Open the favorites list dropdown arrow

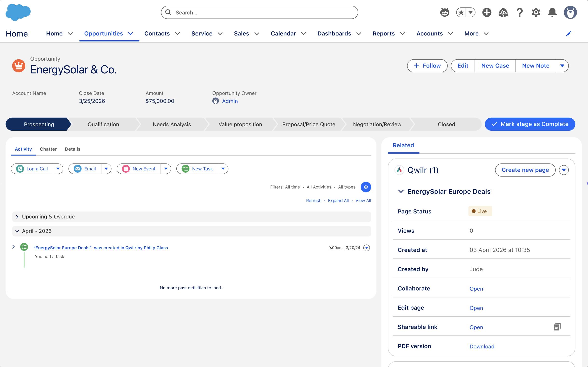(x=471, y=12)
